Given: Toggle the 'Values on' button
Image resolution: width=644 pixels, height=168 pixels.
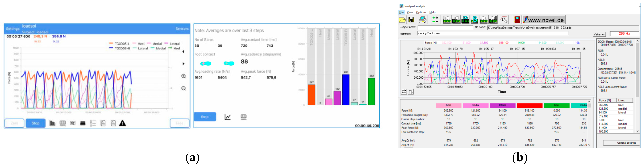Looking at the screenshot, I should click(x=599, y=34).
